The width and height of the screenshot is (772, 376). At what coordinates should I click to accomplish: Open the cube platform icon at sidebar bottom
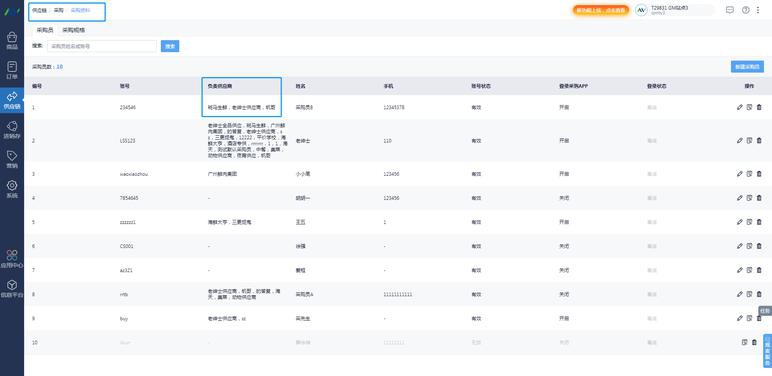[12, 289]
